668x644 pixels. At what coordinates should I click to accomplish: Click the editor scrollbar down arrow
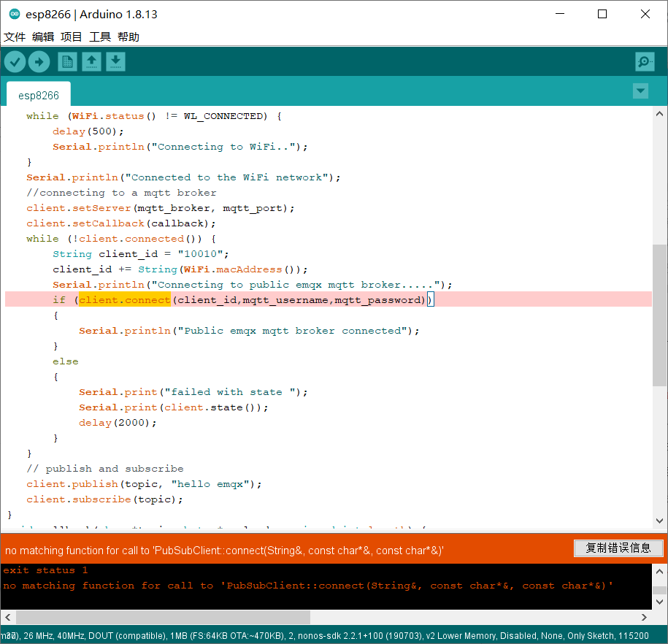pyautogui.click(x=659, y=521)
